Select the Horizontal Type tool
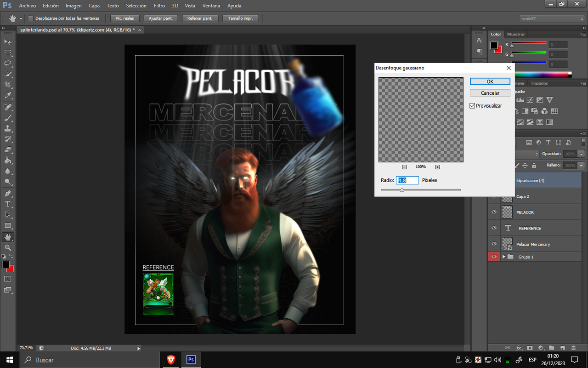 (8, 204)
